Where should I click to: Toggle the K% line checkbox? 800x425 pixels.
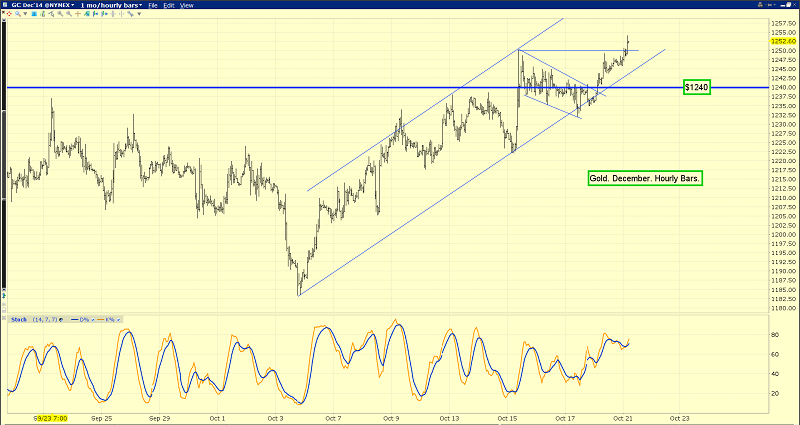[118, 320]
